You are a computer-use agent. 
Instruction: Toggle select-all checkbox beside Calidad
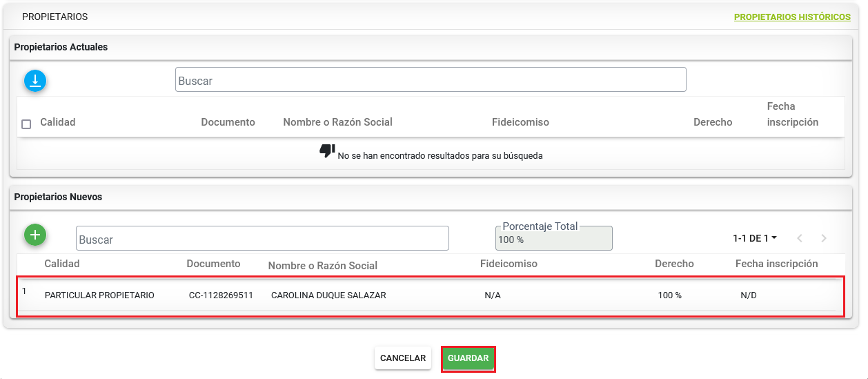click(26, 124)
